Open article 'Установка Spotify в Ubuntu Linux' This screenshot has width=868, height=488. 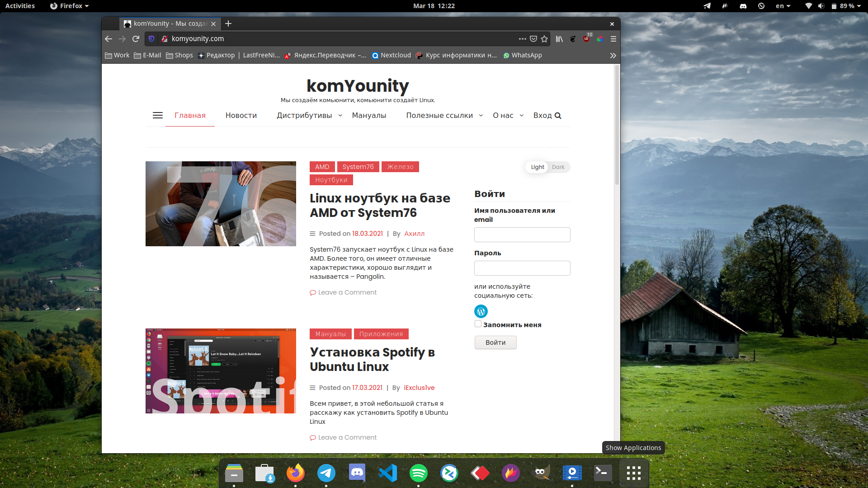(372, 359)
